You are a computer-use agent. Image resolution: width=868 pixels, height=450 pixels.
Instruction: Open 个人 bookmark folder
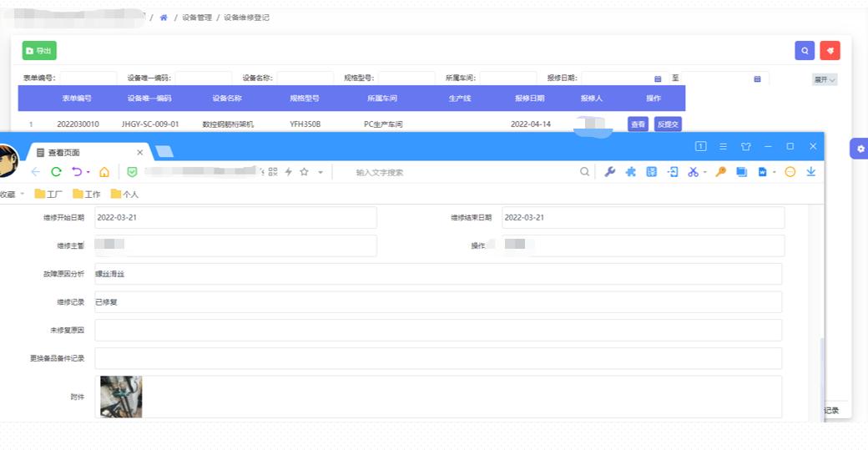tap(124, 195)
